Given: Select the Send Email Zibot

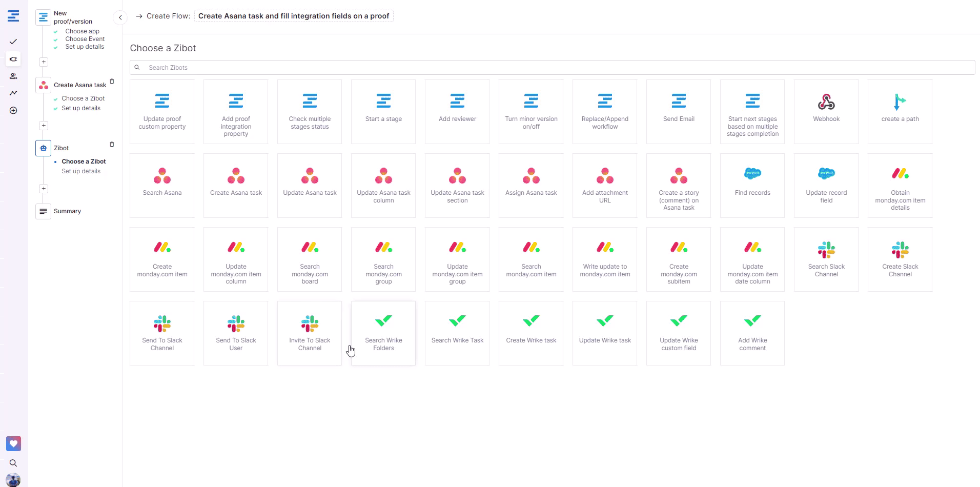Looking at the screenshot, I should click(679, 112).
